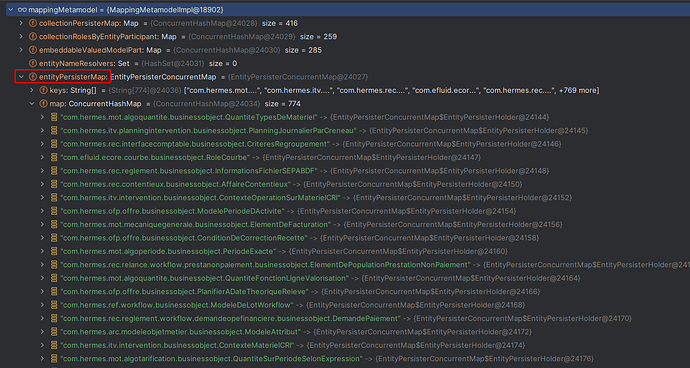Viewport: 690px width, 368px height.
Task: Click entry icon of DemandePaiement row
Action: point(54,318)
